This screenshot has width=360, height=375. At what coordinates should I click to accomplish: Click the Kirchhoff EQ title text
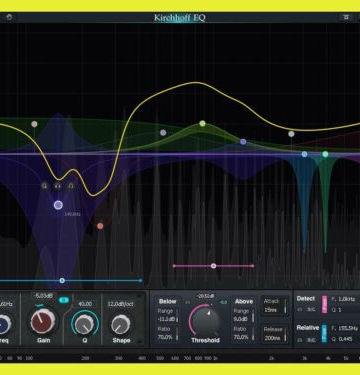pyautogui.click(x=180, y=18)
